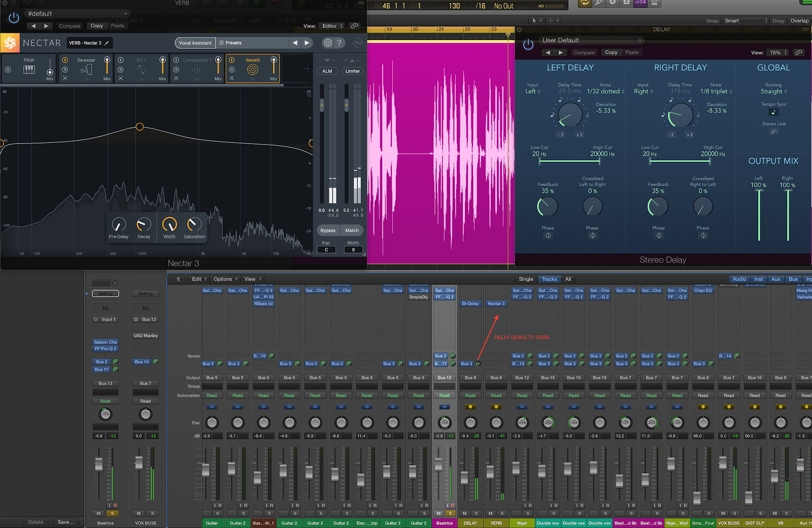
Task: Go to next Nectar preset arrow
Action: [307, 43]
